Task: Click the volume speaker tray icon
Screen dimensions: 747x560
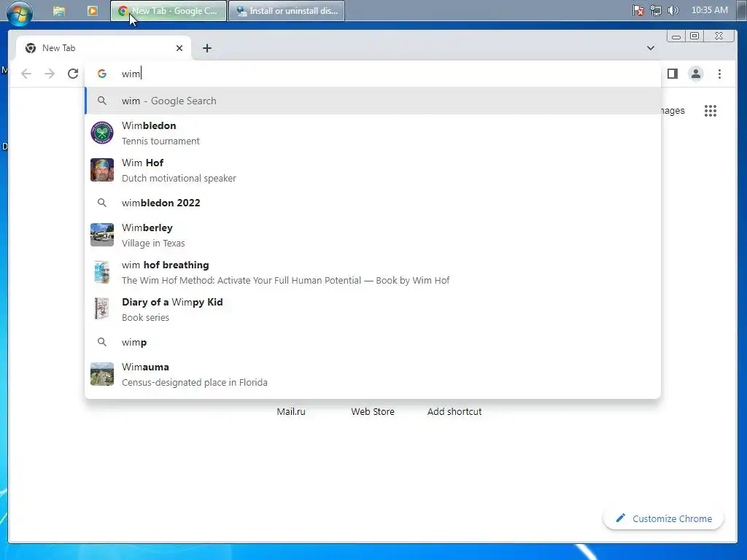Action: tap(673, 10)
